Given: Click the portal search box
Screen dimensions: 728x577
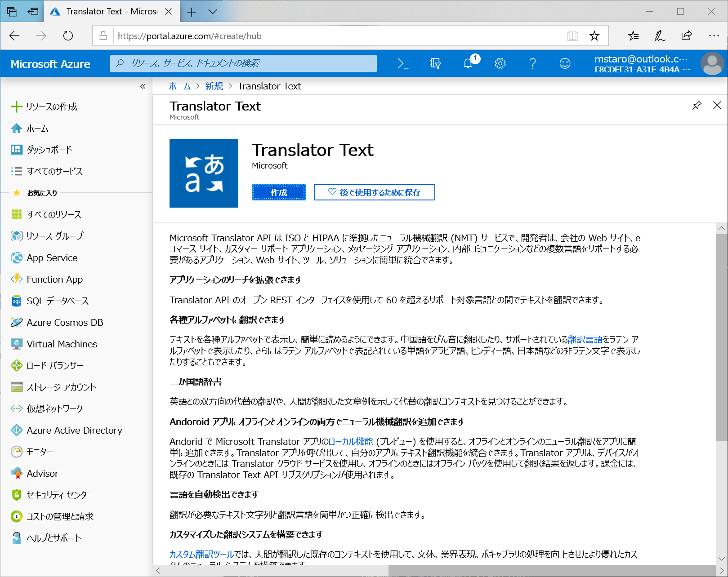Looking at the screenshot, I should pos(244,63).
